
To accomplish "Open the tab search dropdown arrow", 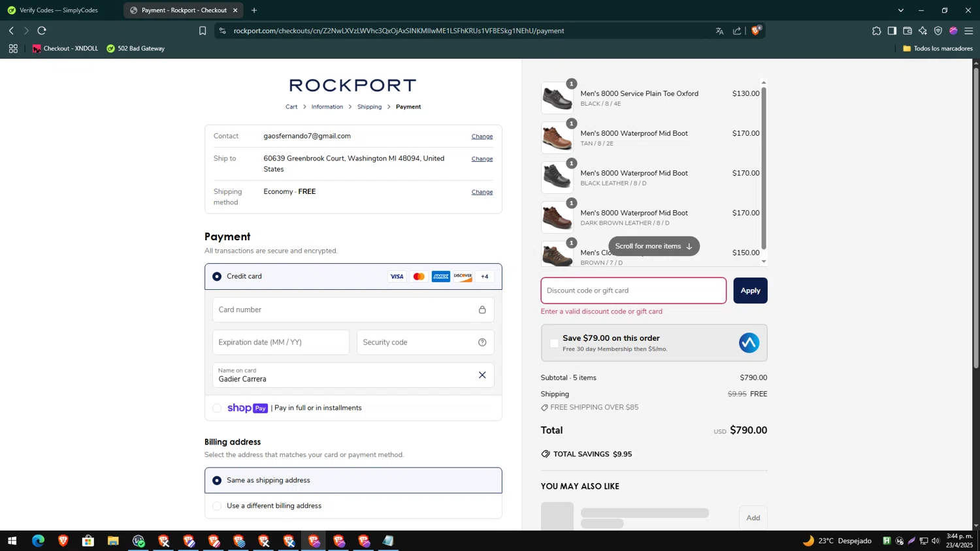I will pos(900,10).
